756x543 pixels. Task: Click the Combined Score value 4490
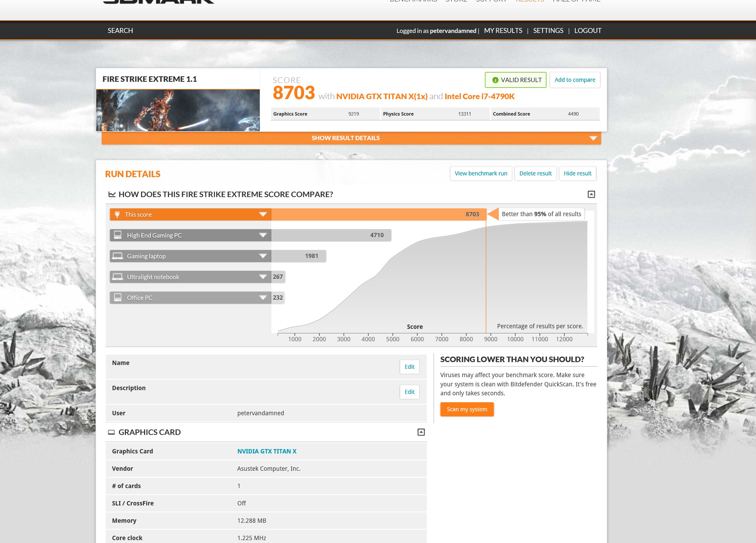click(x=573, y=114)
